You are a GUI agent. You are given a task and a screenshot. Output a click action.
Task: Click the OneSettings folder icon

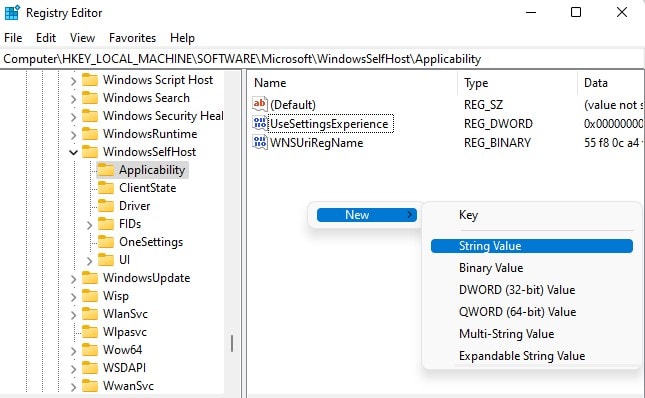tap(106, 242)
